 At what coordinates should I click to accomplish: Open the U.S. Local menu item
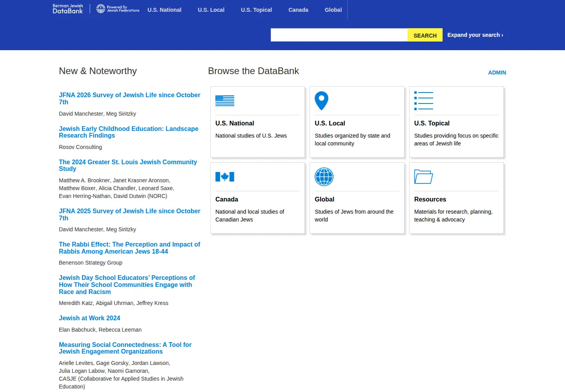point(211,10)
